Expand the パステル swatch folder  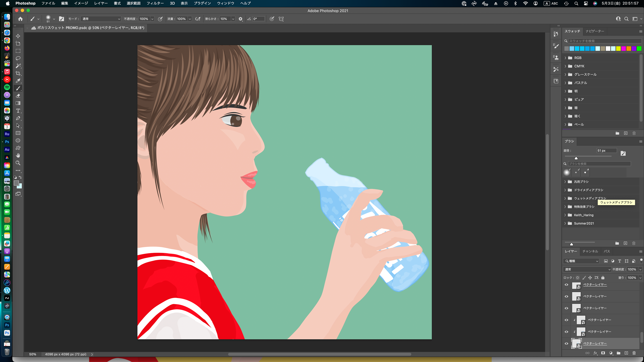(565, 83)
